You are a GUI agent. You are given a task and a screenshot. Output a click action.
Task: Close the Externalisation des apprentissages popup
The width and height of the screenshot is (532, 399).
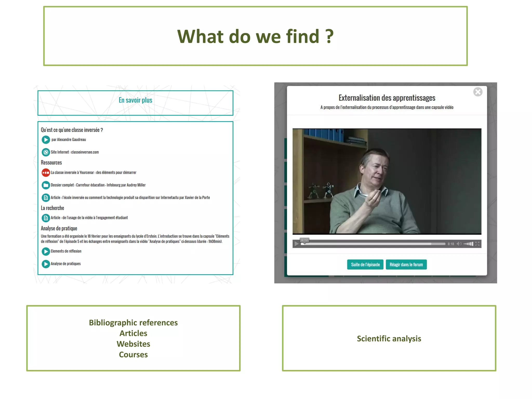tap(478, 92)
